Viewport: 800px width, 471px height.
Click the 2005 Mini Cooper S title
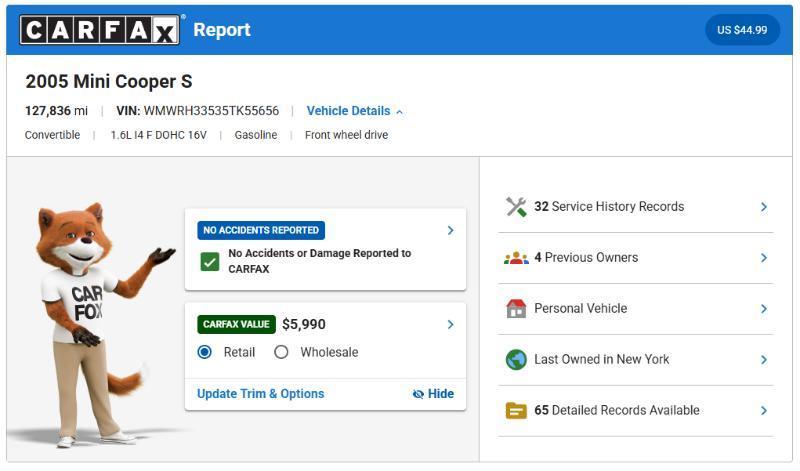(x=109, y=82)
